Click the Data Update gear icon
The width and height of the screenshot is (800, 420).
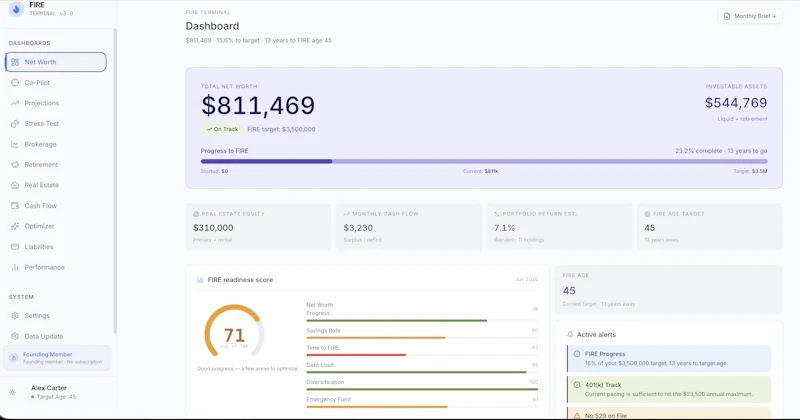15,336
